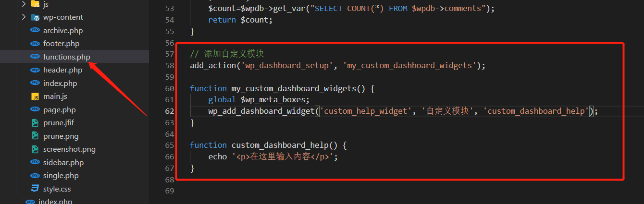The image size is (644, 204).
Task: Click the JS icon beside main.js
Action: point(35,96)
